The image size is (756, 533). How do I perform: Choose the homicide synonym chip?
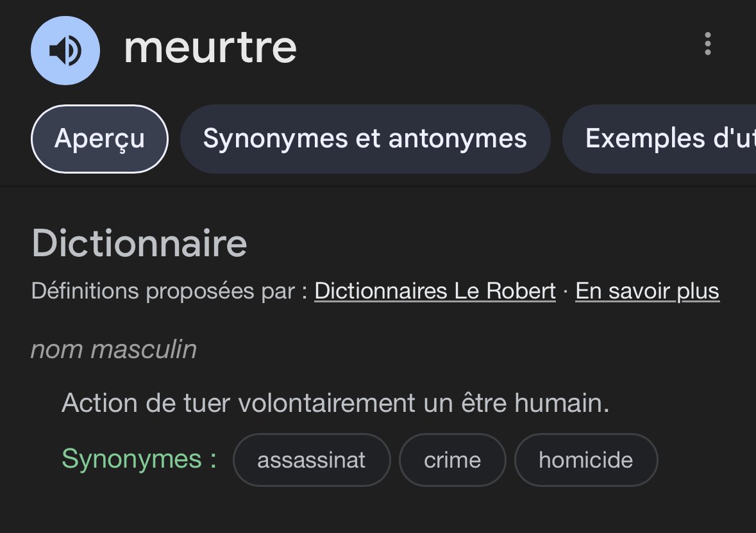pos(586,460)
